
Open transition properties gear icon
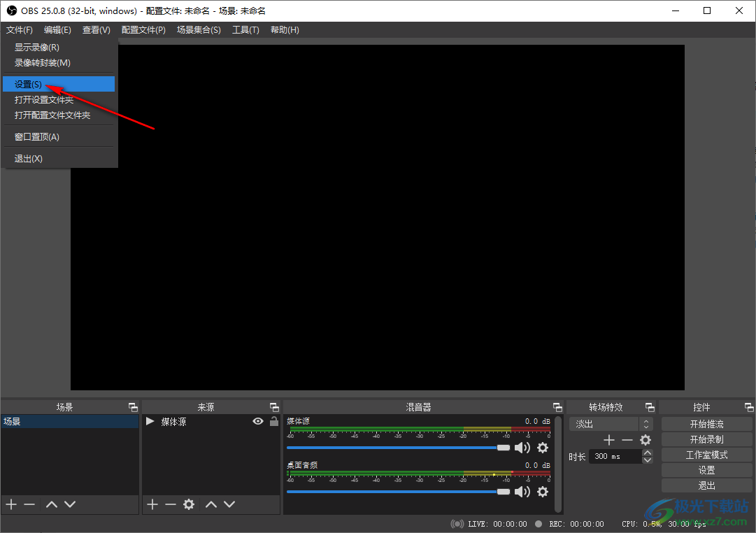click(645, 440)
